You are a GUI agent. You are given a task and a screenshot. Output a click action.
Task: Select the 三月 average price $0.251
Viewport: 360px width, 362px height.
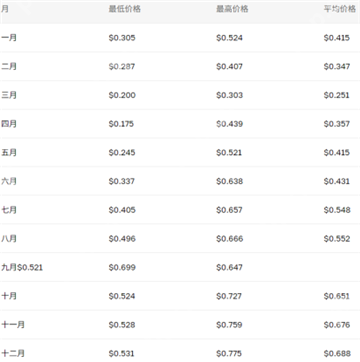click(337, 95)
